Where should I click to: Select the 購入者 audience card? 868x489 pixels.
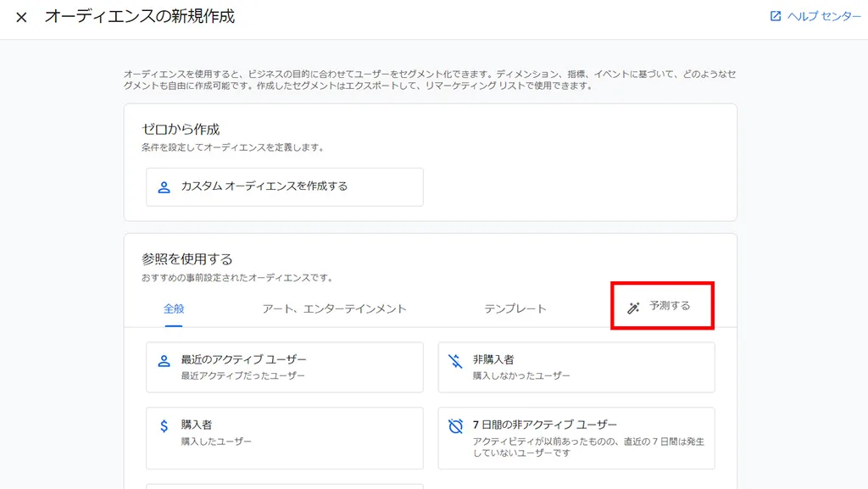(284, 437)
